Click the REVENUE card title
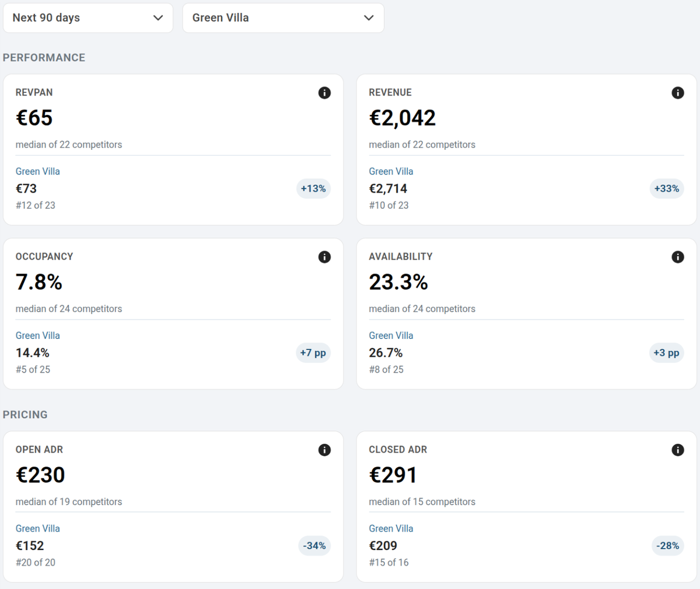 point(390,93)
